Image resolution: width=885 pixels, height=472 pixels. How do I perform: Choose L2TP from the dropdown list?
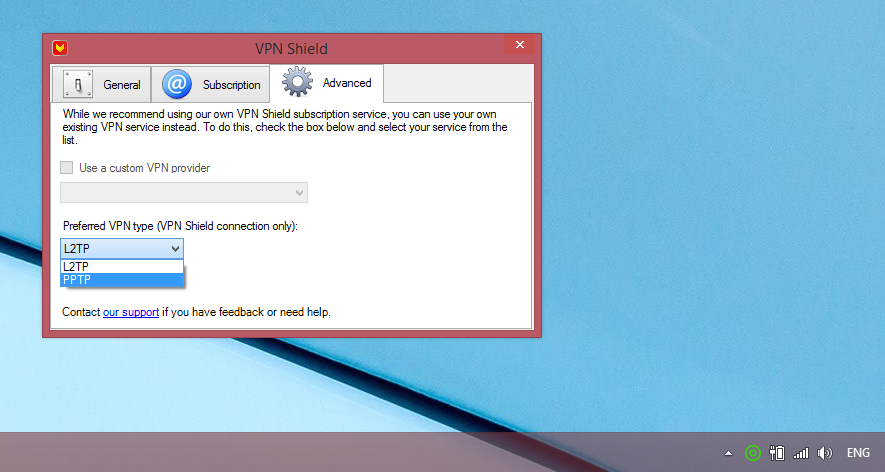pyautogui.click(x=122, y=266)
